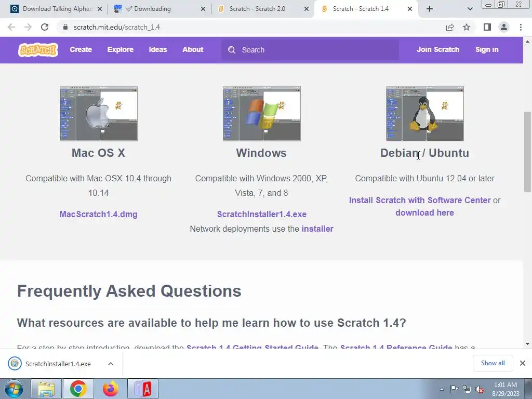
Task: Bookmark this page with the star icon
Action: [x=467, y=27]
